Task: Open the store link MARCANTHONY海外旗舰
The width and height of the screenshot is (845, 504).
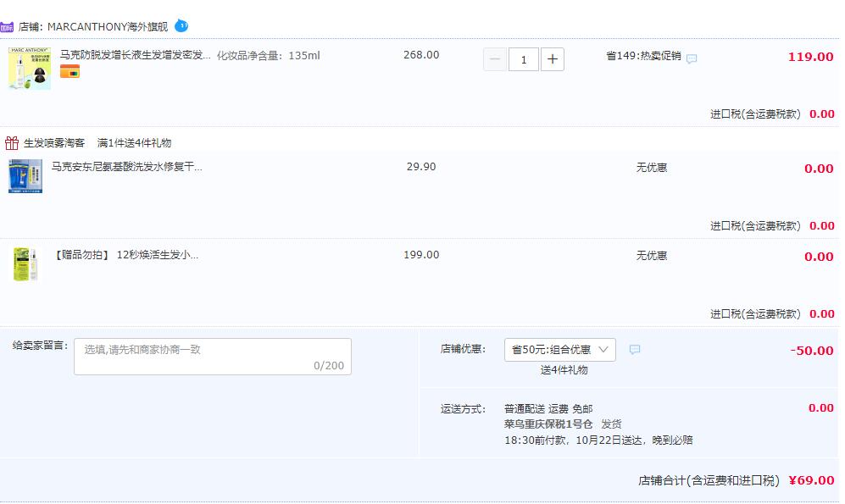Action: coord(108,26)
